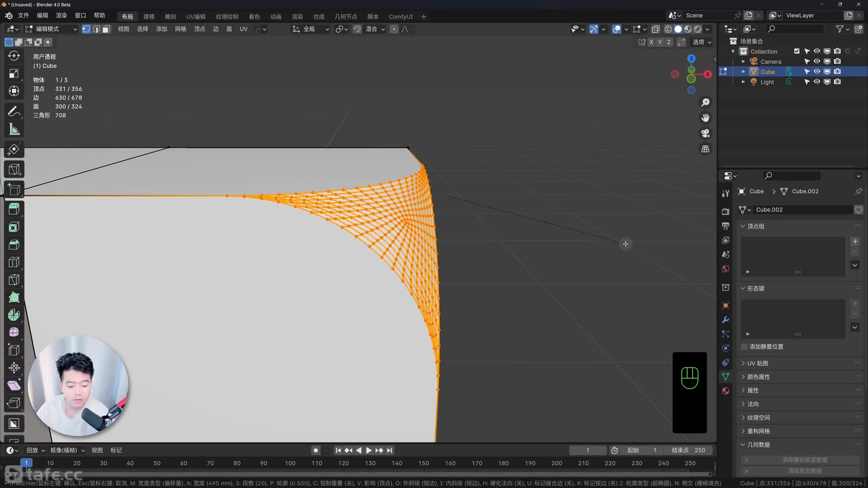Click the end frame 250 field
Viewport: 868px width, 488px height.
pyautogui.click(x=689, y=450)
